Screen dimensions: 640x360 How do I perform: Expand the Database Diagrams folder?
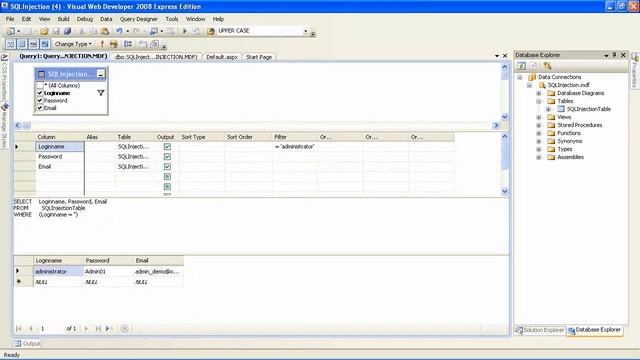coord(539,93)
